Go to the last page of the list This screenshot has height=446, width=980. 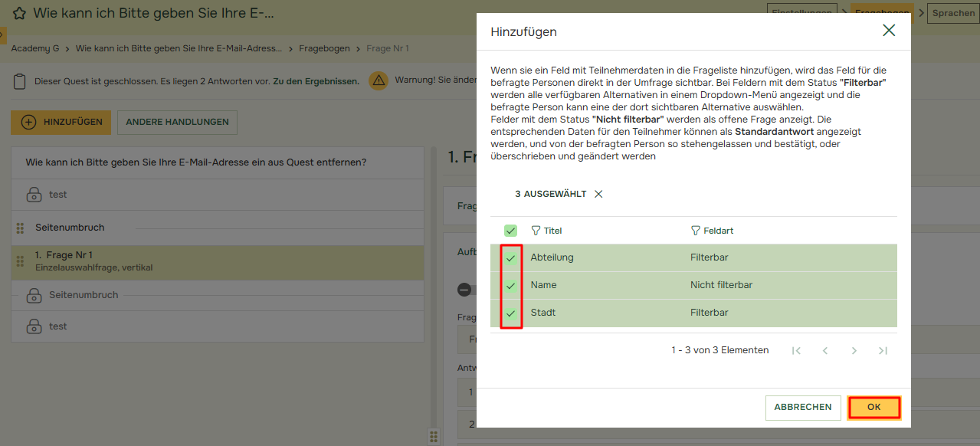pos(883,351)
